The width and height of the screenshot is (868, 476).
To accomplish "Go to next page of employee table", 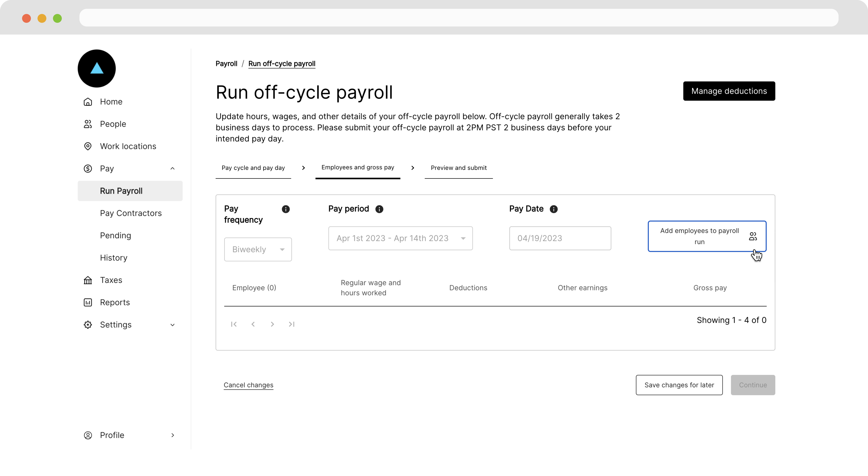I will click(272, 324).
